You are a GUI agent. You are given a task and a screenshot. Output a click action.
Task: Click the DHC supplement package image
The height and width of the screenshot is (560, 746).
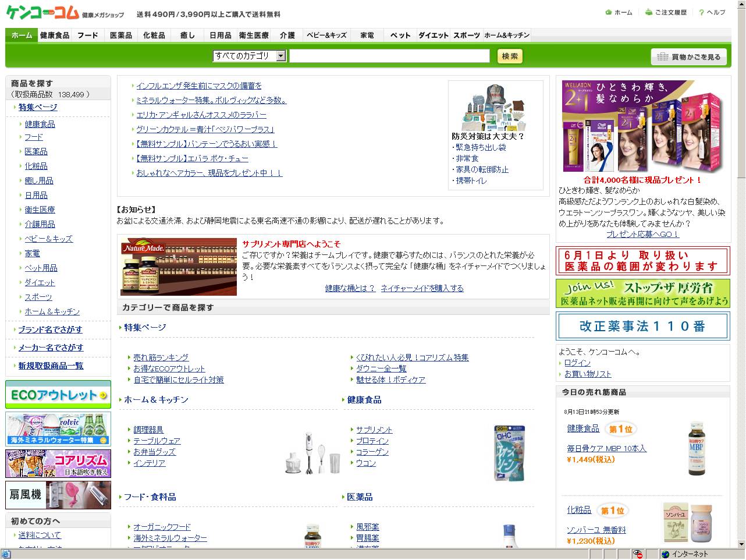[x=510, y=453]
